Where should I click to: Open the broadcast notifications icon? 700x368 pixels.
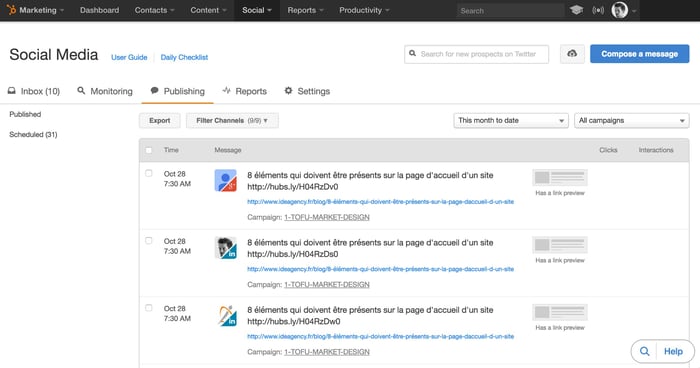598,10
